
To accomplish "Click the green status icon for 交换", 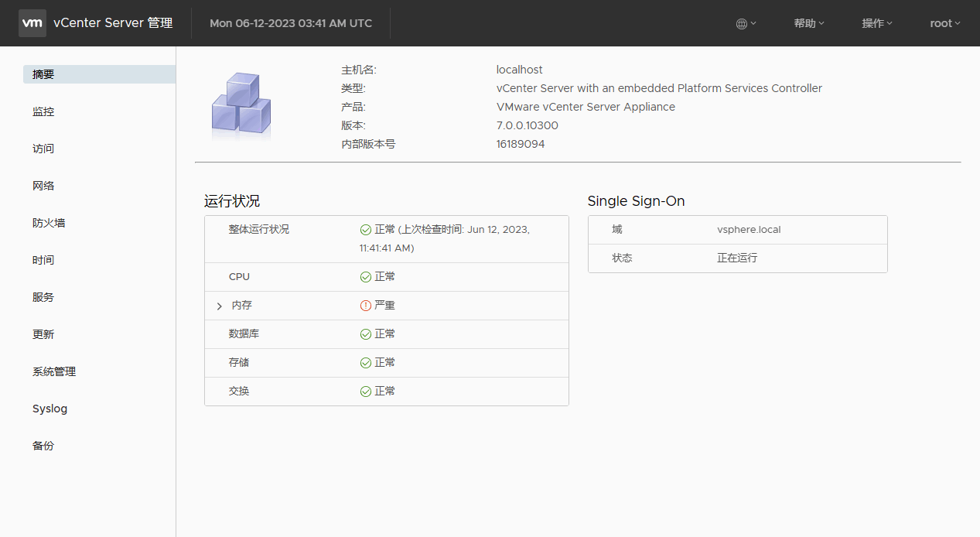I will (366, 392).
